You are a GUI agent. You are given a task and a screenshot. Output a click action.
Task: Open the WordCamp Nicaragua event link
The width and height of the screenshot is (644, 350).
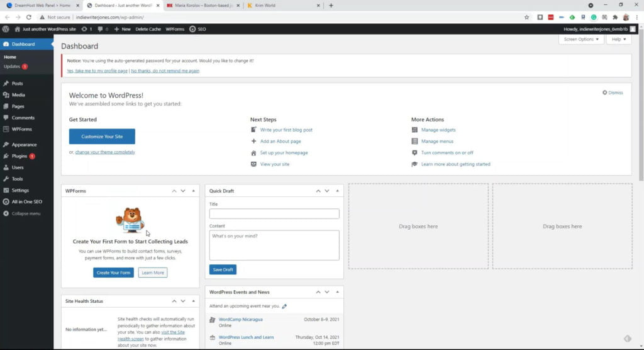tap(241, 320)
